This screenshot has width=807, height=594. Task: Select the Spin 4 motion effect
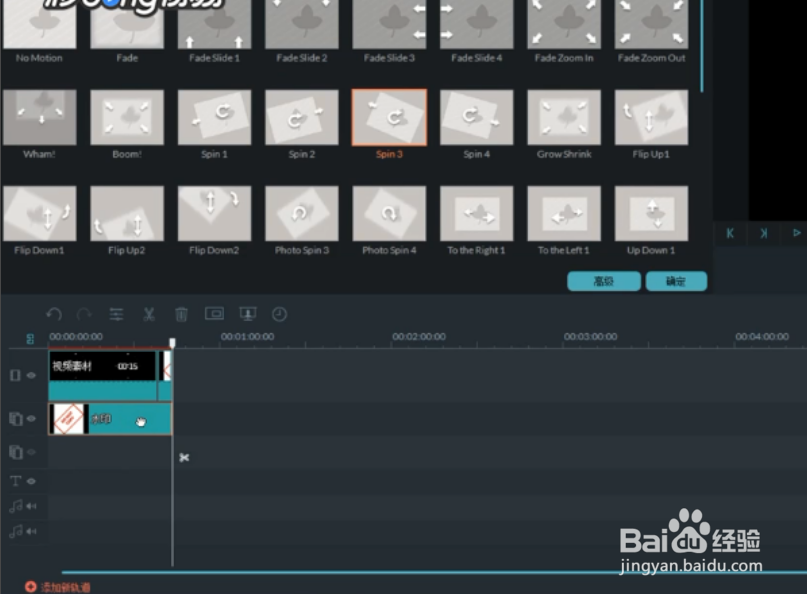[x=477, y=117]
